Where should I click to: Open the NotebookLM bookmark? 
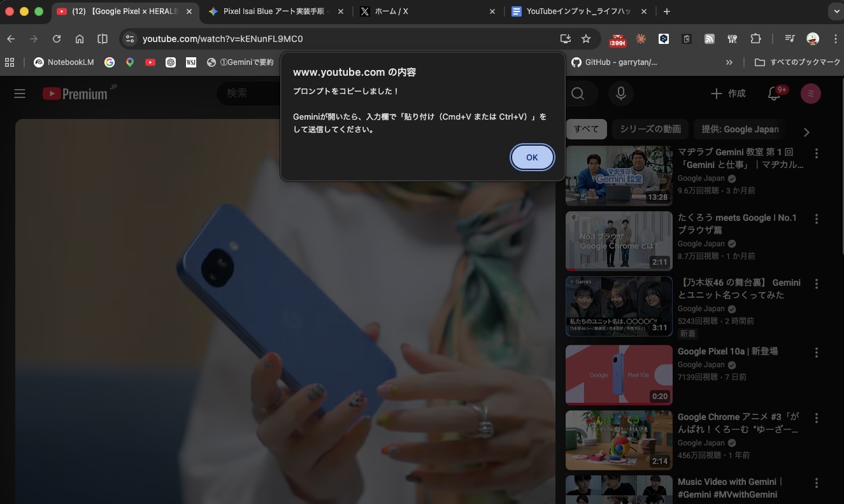point(64,62)
